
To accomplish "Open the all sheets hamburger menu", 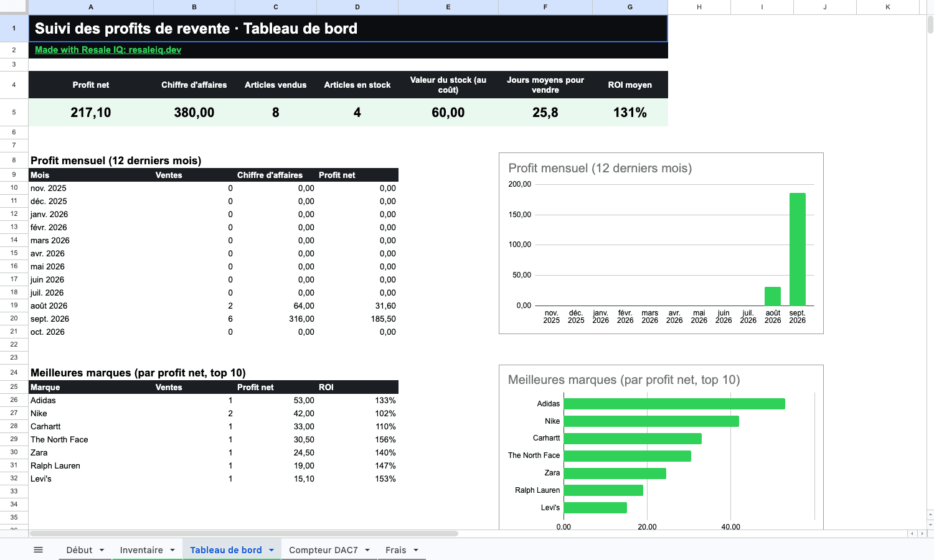I will click(x=38, y=550).
